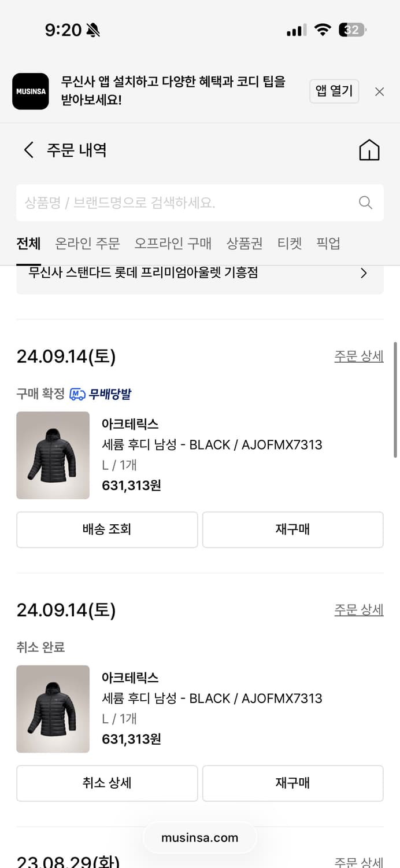Tap 취소 상세 on the cancelled order
Screen dimensions: 400x868
point(107,783)
